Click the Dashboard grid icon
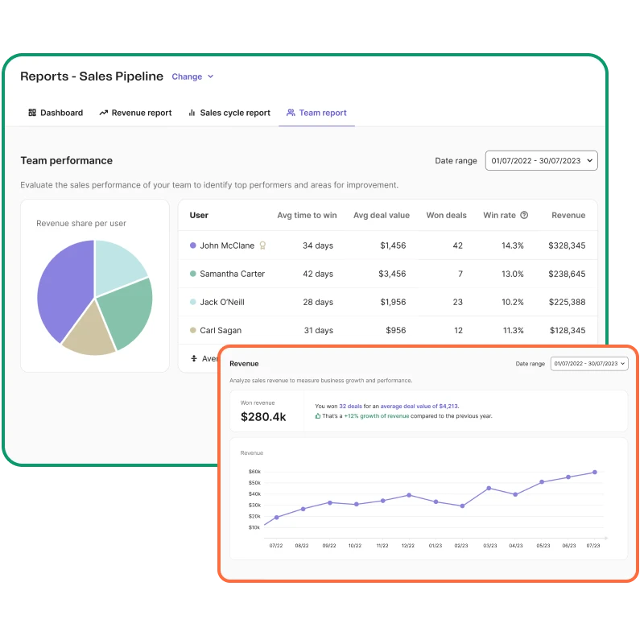The height and width of the screenshot is (644, 644). point(32,113)
